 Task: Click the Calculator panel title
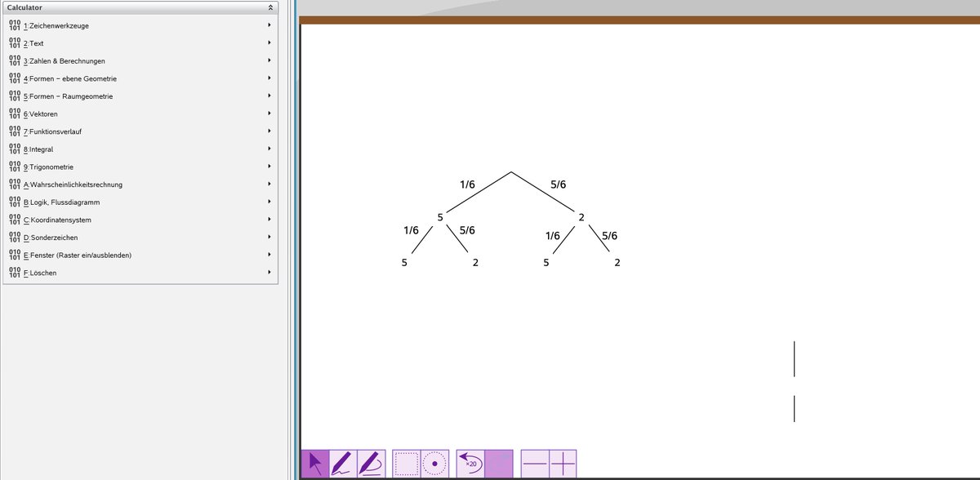click(24, 7)
